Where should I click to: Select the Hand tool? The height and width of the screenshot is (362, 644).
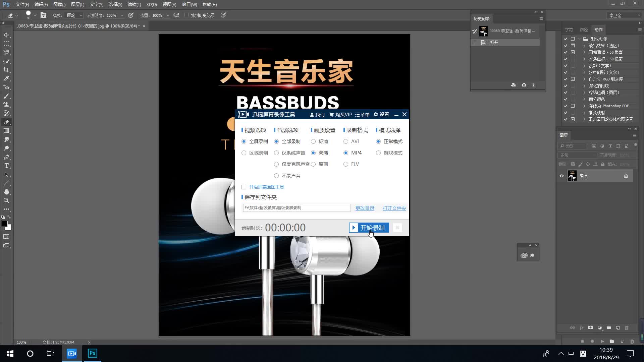(x=6, y=192)
